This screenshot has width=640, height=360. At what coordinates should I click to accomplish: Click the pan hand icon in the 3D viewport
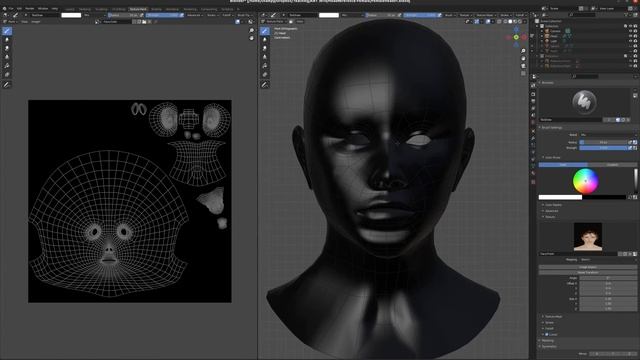(523, 58)
